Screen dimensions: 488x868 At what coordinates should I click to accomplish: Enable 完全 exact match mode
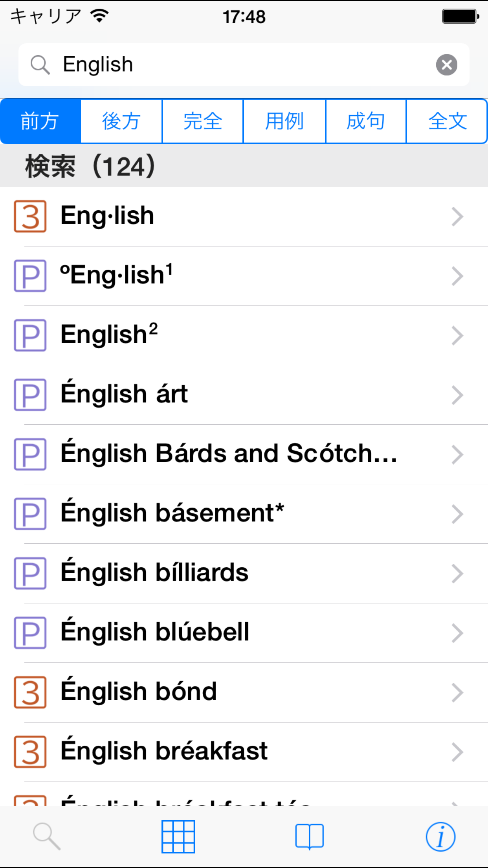point(203,121)
